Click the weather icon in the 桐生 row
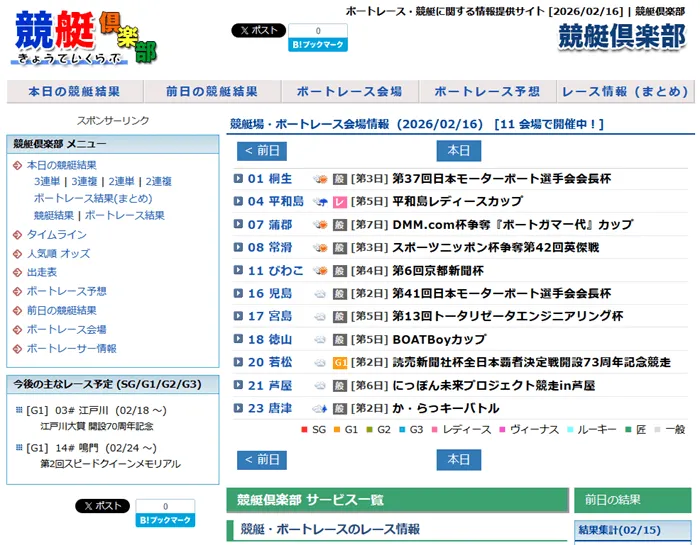The image size is (700, 545). 320,179
